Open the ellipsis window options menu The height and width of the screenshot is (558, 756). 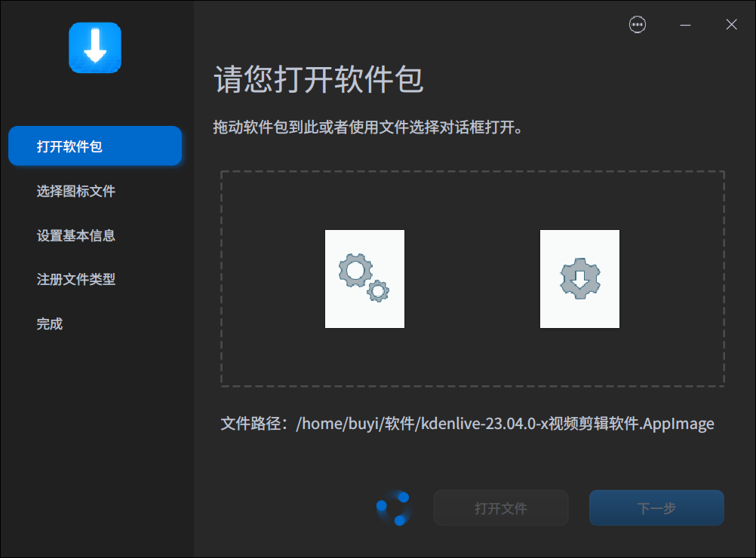(x=638, y=24)
